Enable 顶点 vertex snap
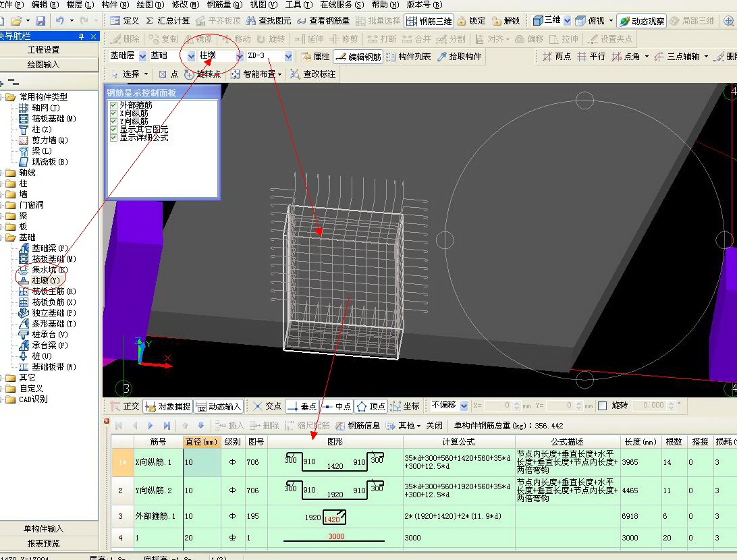737x560 pixels. [371, 406]
